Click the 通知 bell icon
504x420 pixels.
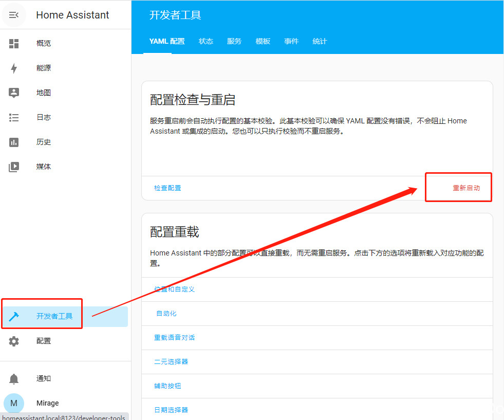pos(14,379)
